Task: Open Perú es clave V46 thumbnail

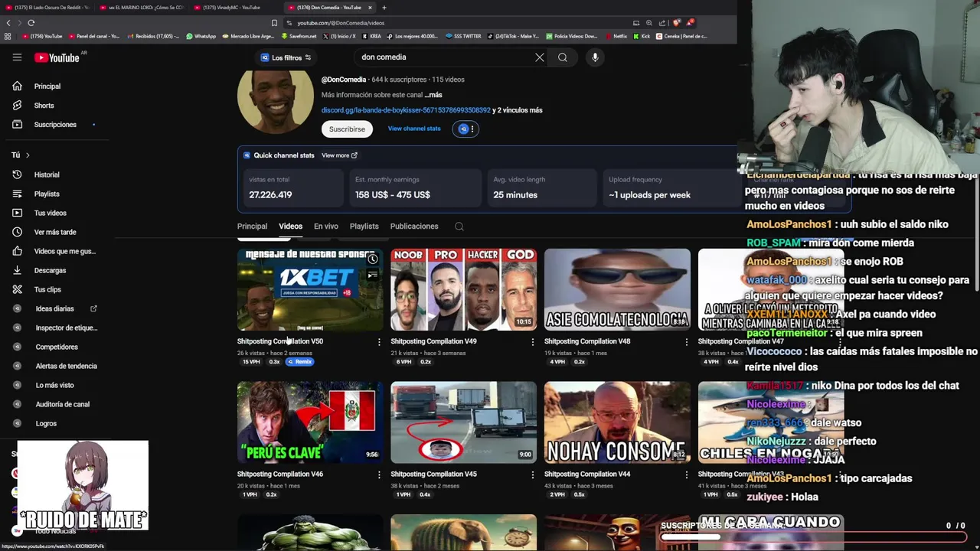Action: point(310,422)
